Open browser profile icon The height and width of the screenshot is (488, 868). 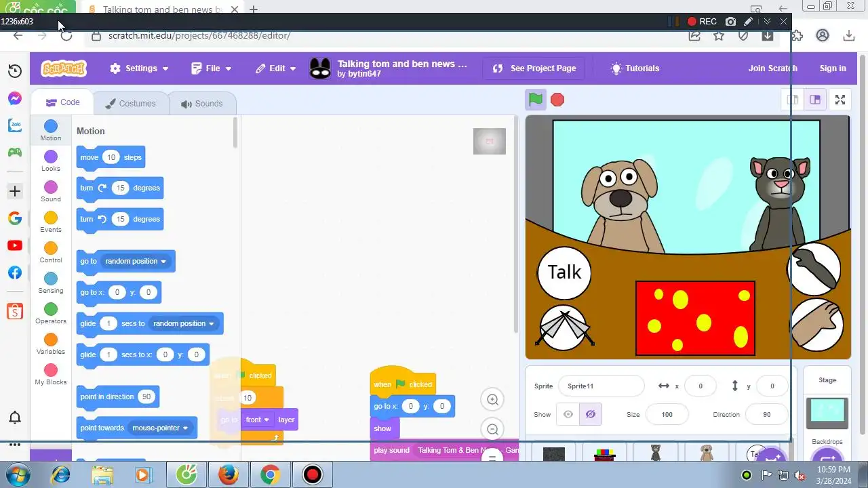click(823, 35)
